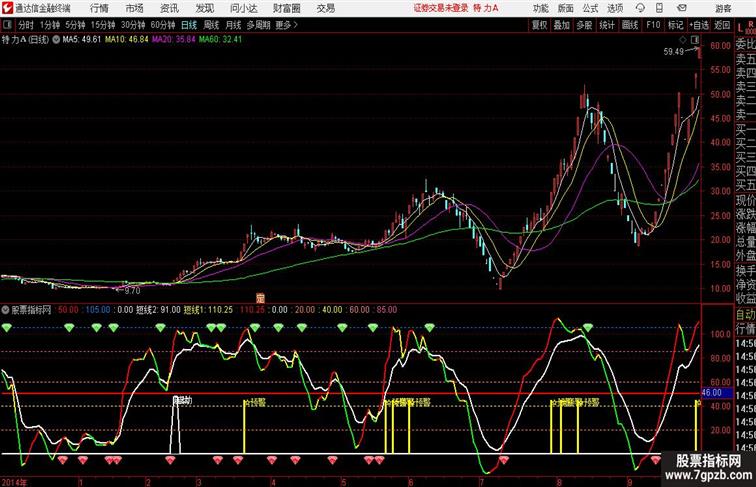Click the mobile phone icon
The image size is (756, 487).
(x=659, y=8)
